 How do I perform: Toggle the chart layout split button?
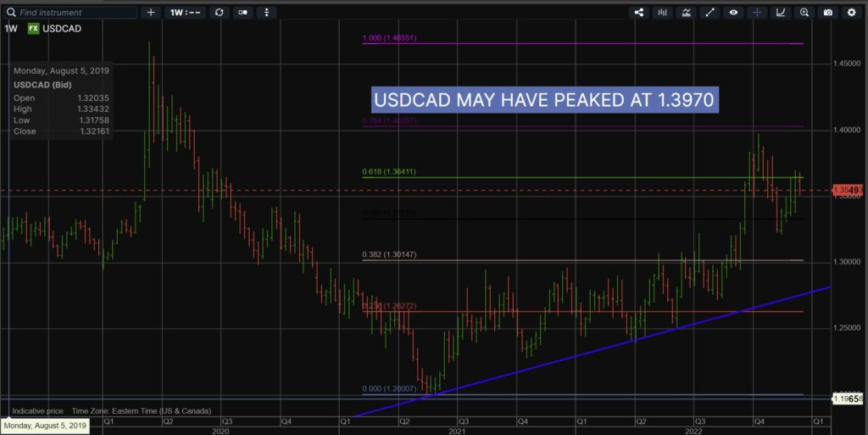(x=244, y=13)
